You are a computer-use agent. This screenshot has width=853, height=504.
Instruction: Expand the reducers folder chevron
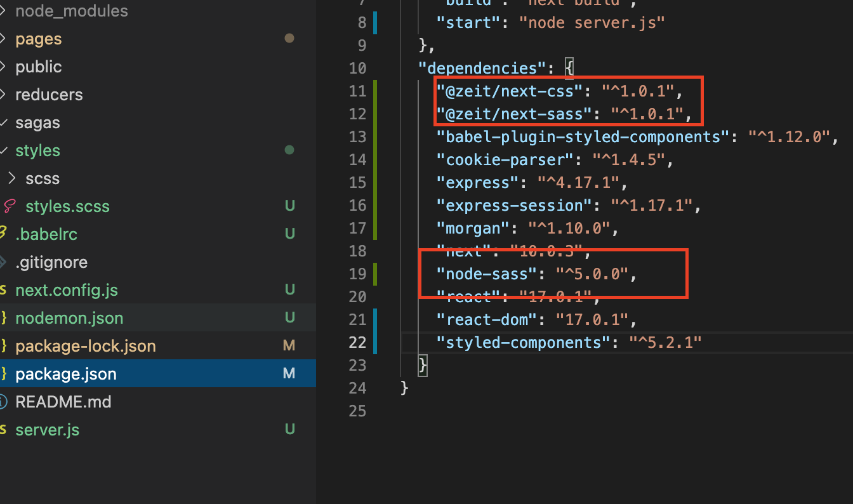pyautogui.click(x=3, y=95)
